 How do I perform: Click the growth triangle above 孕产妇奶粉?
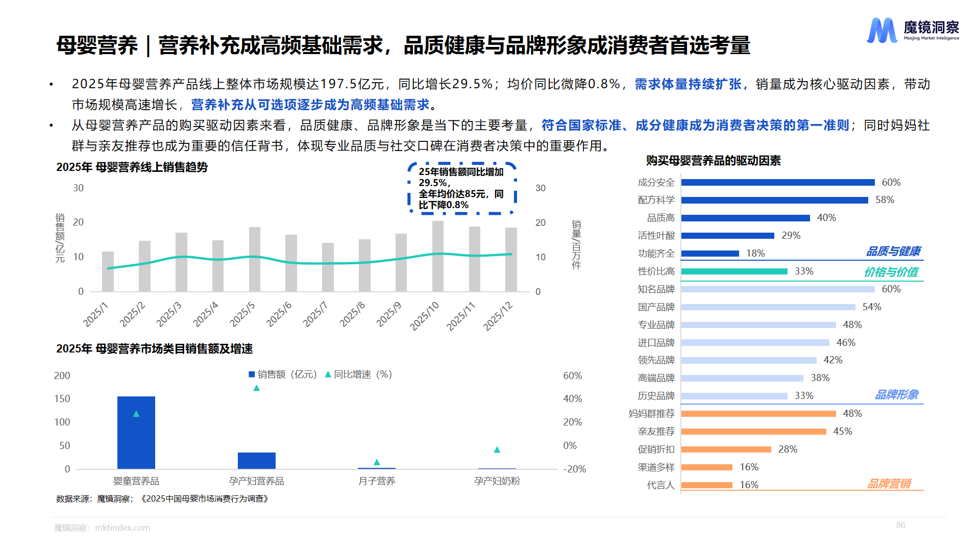click(x=497, y=450)
